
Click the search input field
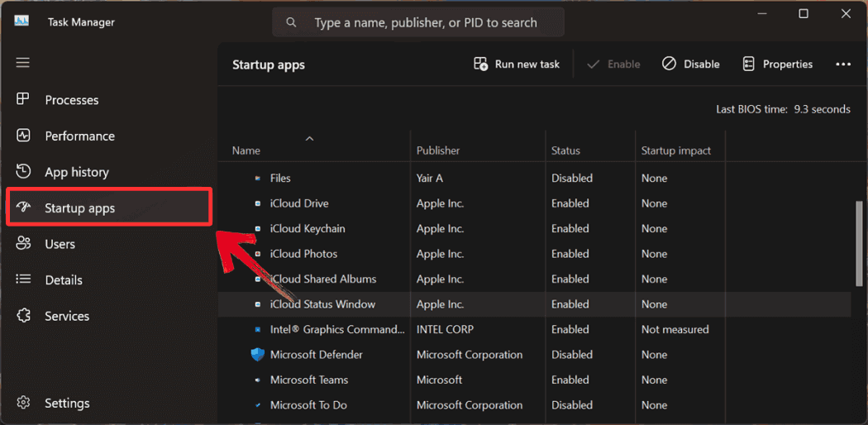[x=418, y=22]
